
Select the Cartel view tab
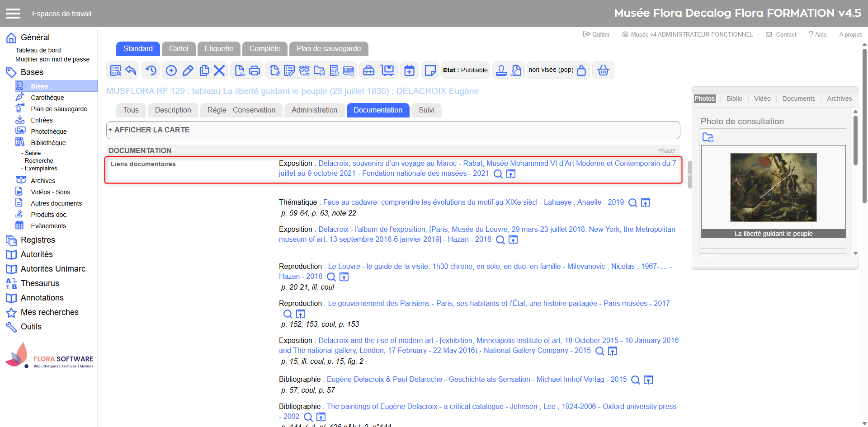point(179,49)
